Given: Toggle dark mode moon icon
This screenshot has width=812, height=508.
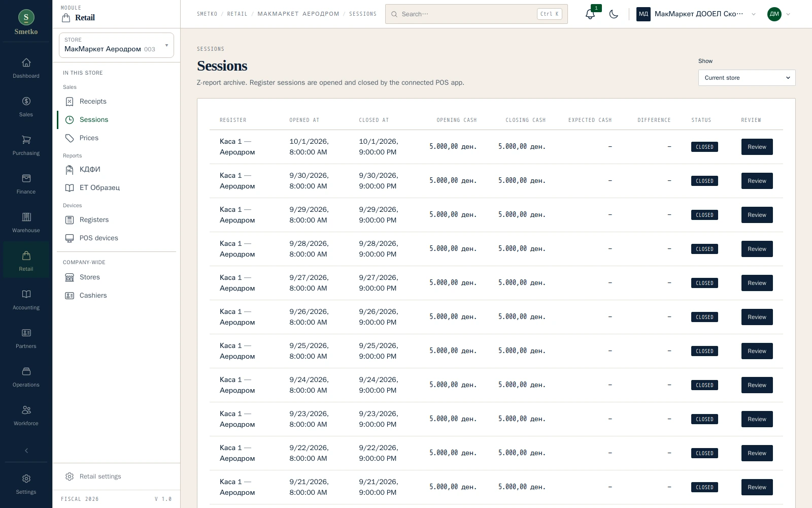Looking at the screenshot, I should [x=614, y=14].
